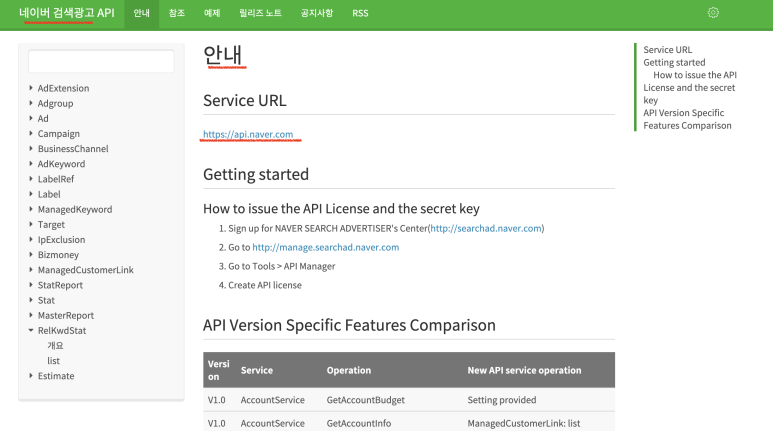This screenshot has width=773, height=431.
Task: Click the Operation column header
Action: click(349, 370)
